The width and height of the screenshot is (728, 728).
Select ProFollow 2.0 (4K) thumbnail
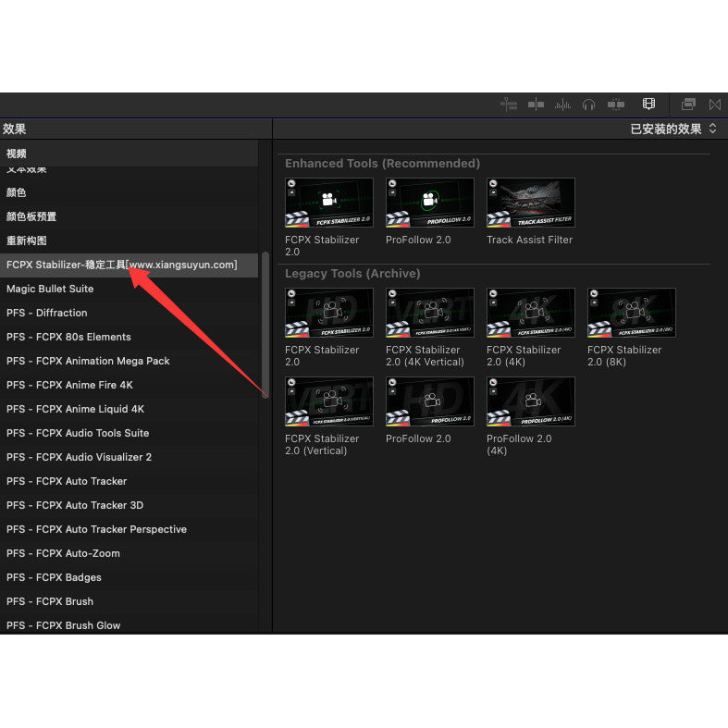click(x=530, y=401)
